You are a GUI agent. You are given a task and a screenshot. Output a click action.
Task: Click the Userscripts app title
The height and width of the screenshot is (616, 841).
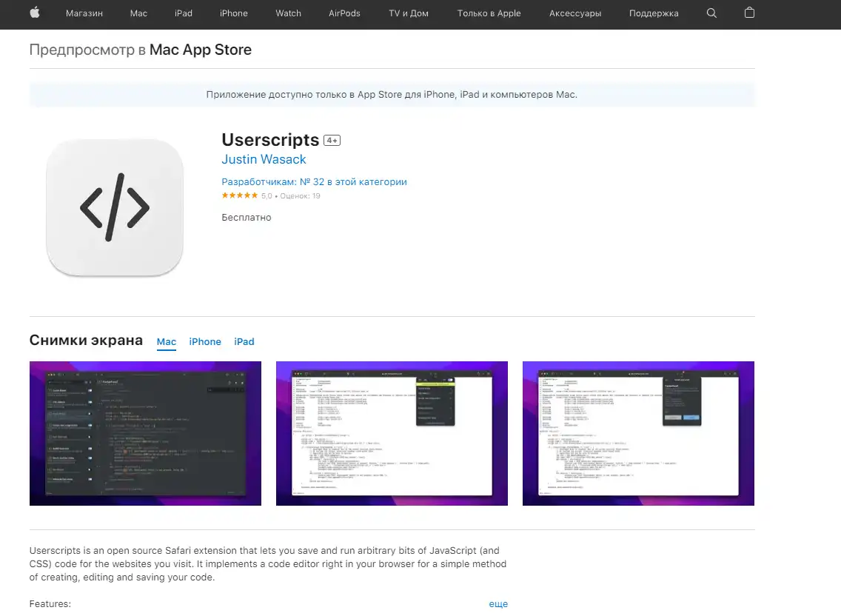point(270,140)
